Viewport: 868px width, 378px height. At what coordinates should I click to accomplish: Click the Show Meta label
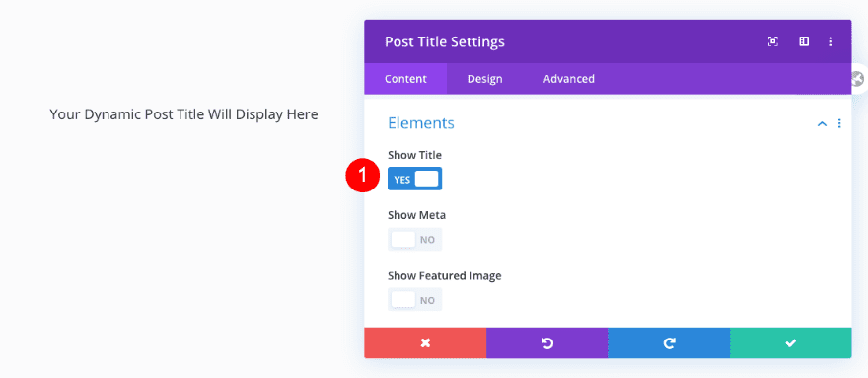click(416, 215)
